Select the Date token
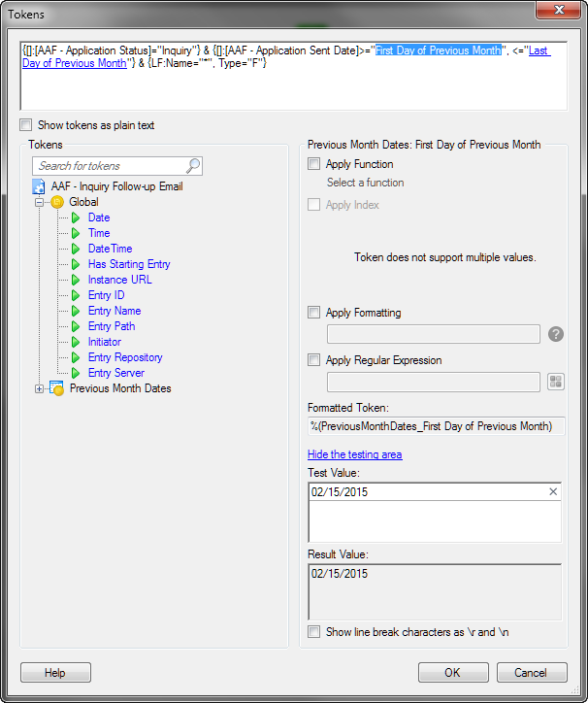 [x=99, y=218]
